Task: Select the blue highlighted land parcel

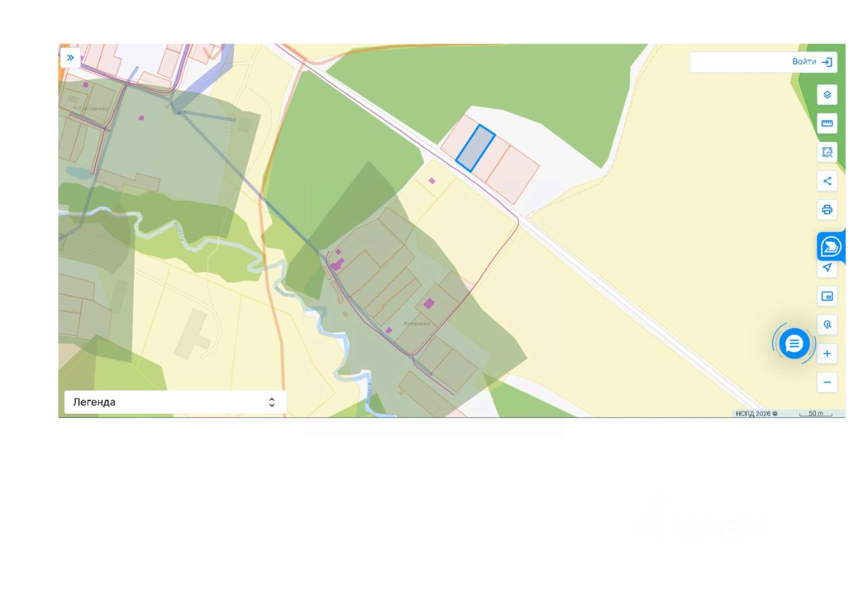Action: point(475,148)
